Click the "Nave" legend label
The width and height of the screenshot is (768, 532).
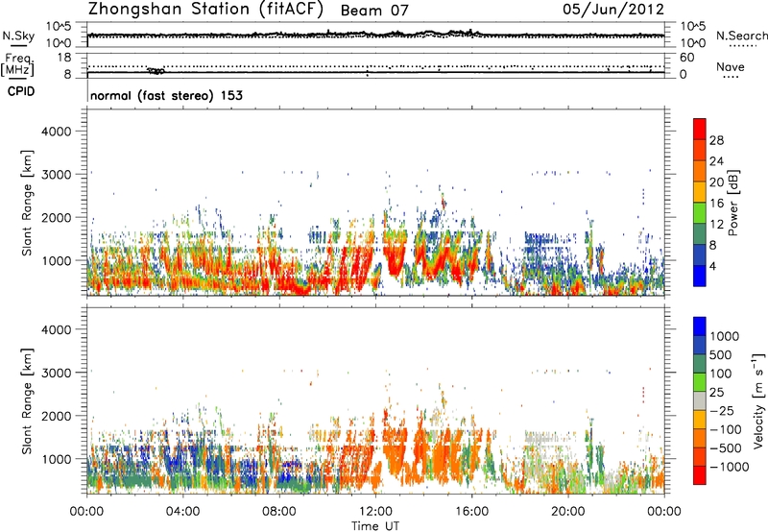click(x=731, y=66)
